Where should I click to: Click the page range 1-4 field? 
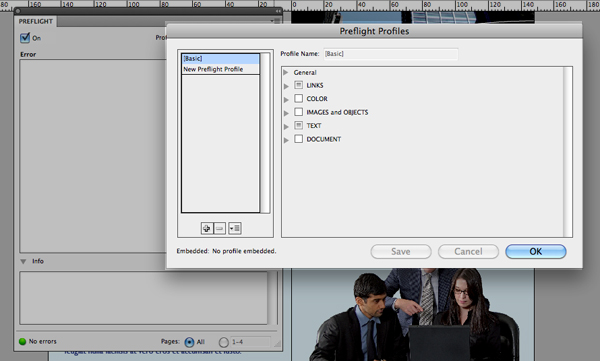(x=251, y=342)
